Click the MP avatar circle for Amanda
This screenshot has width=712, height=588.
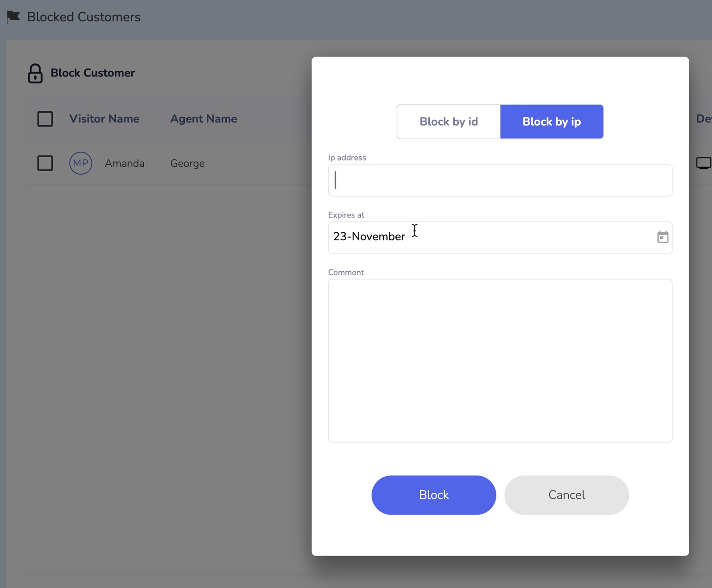pos(81,163)
